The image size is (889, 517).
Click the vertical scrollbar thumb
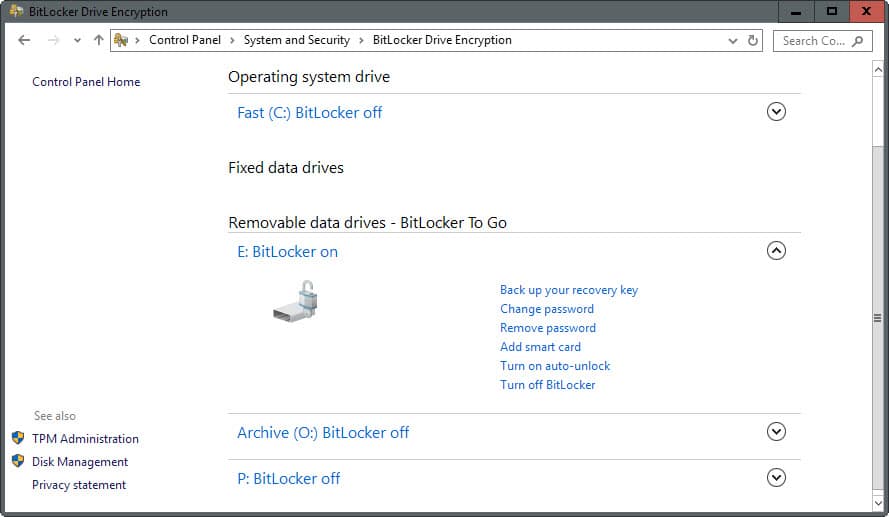click(x=878, y=318)
